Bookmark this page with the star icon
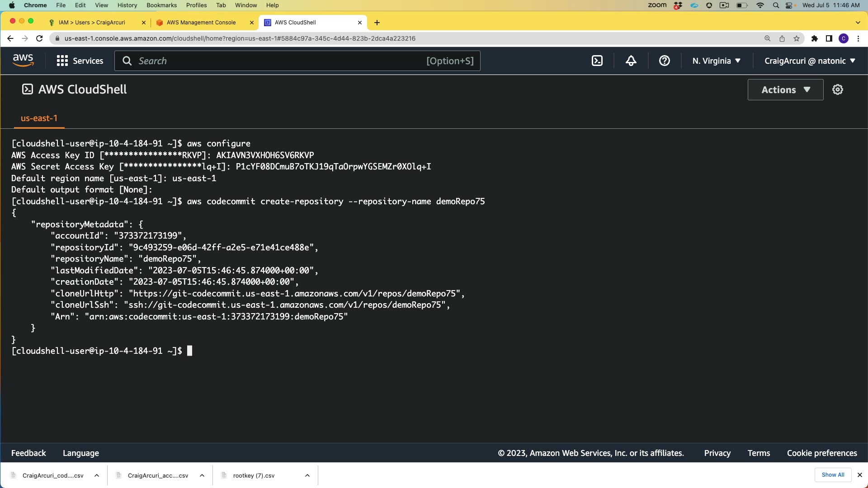This screenshot has height=488, width=868. (797, 38)
